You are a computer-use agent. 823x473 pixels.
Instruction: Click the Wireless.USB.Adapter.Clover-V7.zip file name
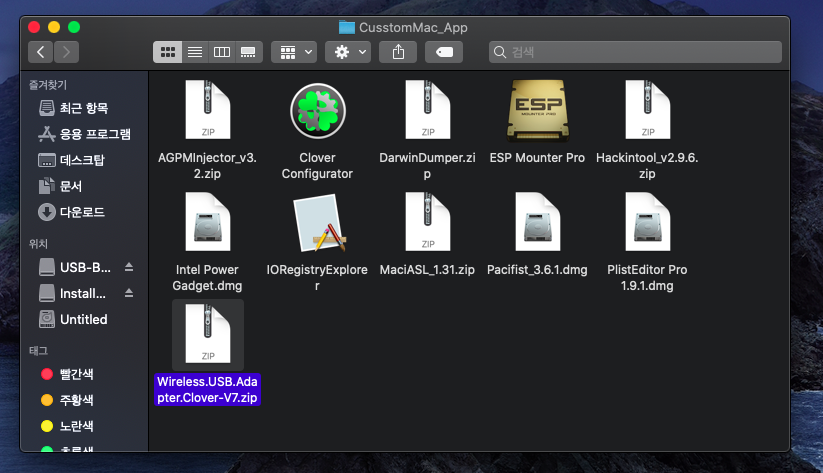tap(207, 390)
